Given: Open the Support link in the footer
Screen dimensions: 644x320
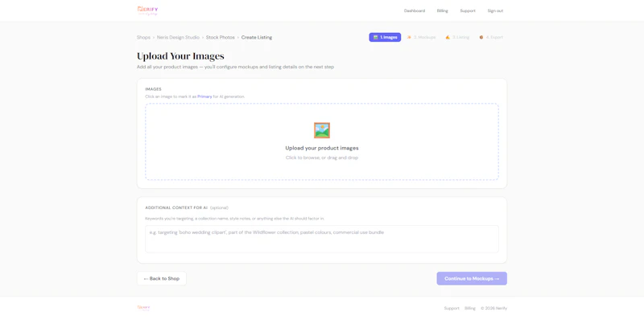Looking at the screenshot, I should [452, 308].
